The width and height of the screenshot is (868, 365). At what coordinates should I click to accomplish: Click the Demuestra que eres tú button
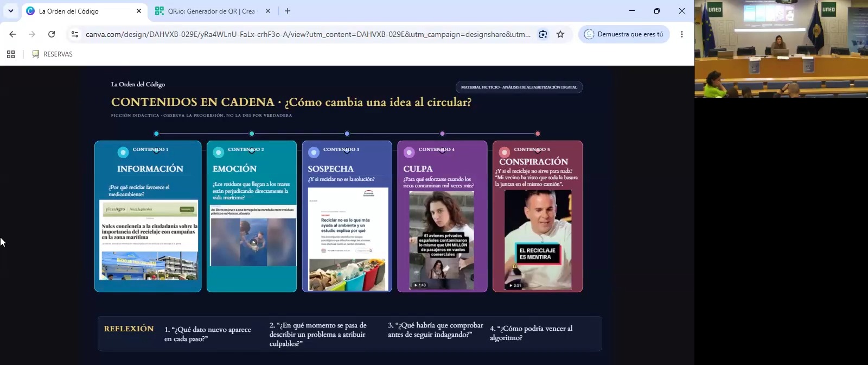point(624,34)
